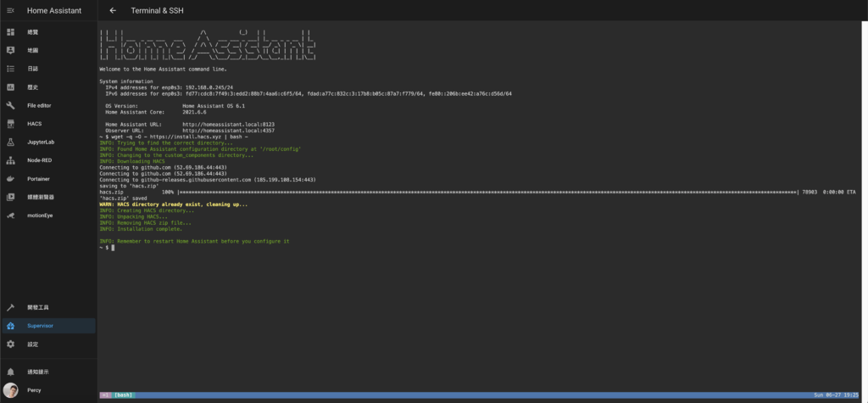Click 'Trying to find the correct directory' line
868x403 pixels.
point(166,143)
